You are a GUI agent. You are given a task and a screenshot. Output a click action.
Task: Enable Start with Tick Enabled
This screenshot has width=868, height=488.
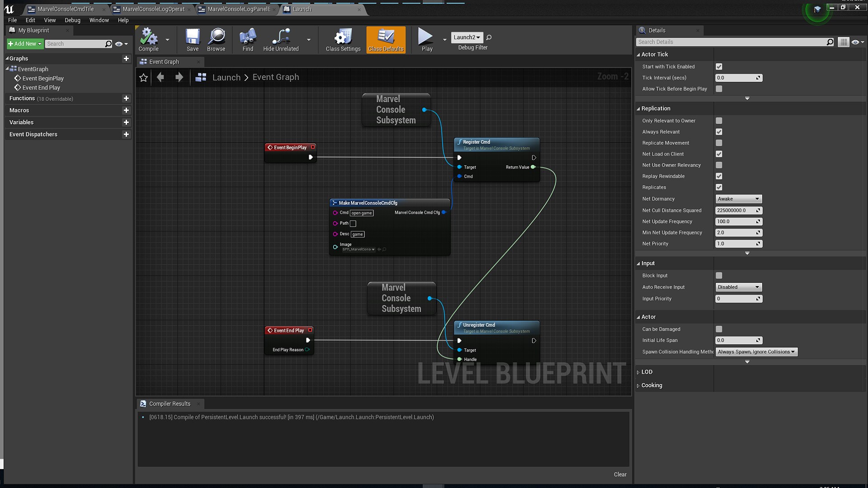point(719,66)
